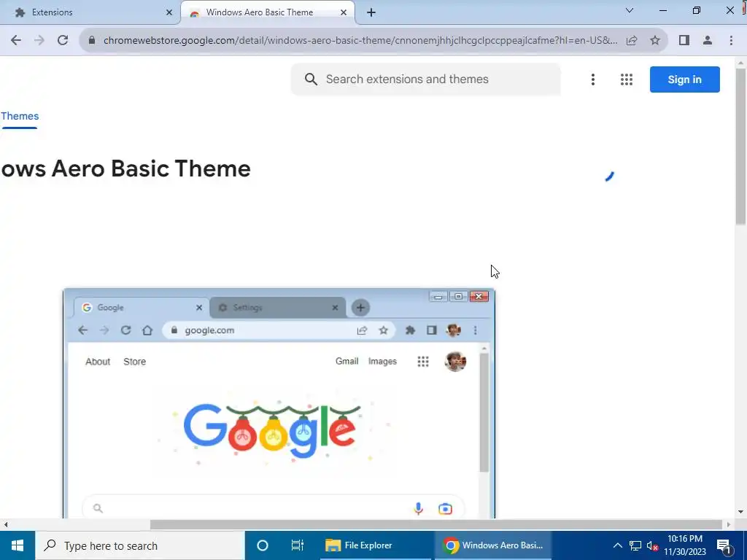The height and width of the screenshot is (560, 747).
Task: Click the page scroll-right arrow
Action: tap(729, 525)
